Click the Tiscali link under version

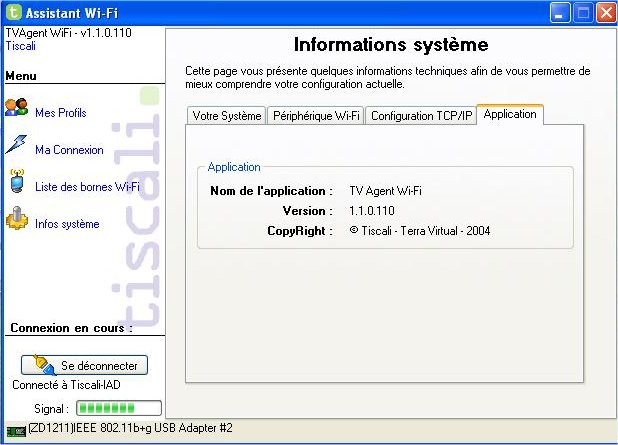click(20, 46)
